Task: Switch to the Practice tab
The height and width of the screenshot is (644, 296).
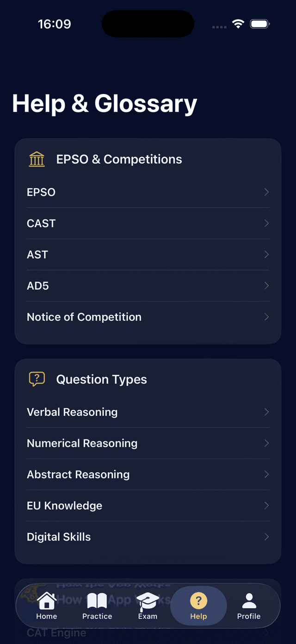Action: coord(97,606)
